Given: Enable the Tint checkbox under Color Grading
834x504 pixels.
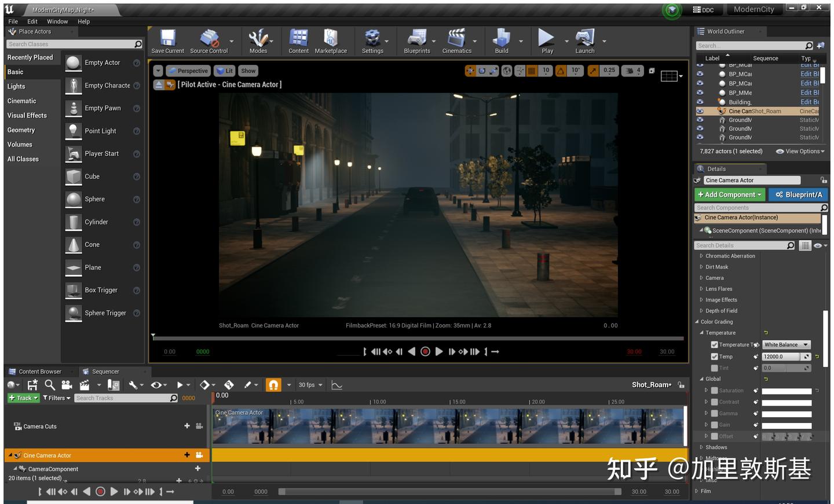Looking at the screenshot, I should click(x=715, y=367).
